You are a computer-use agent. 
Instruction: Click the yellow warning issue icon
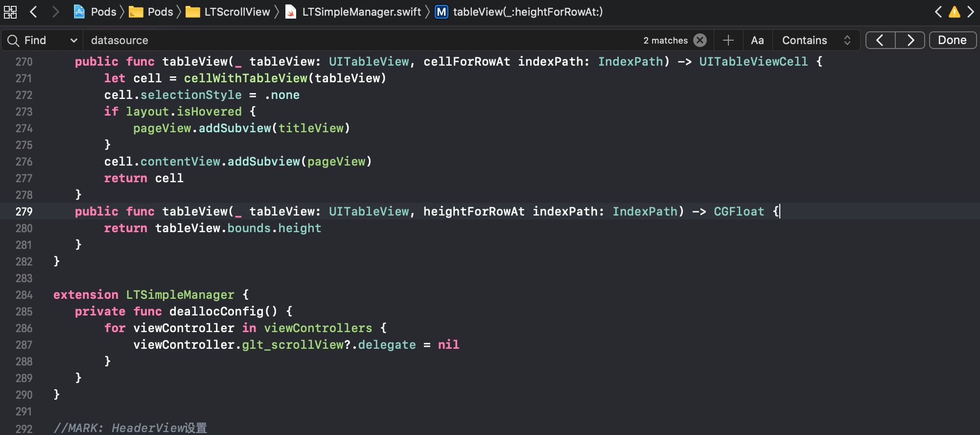[x=955, y=12]
